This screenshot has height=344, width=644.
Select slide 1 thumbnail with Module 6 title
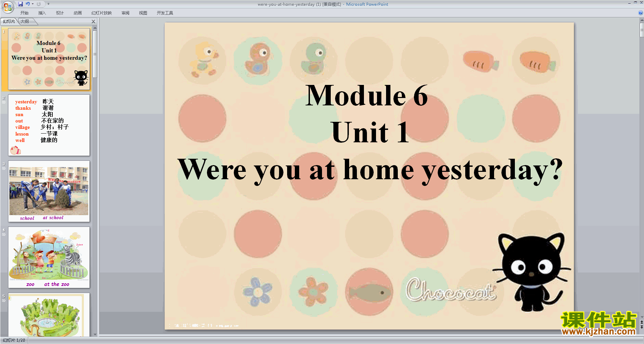tap(49, 59)
